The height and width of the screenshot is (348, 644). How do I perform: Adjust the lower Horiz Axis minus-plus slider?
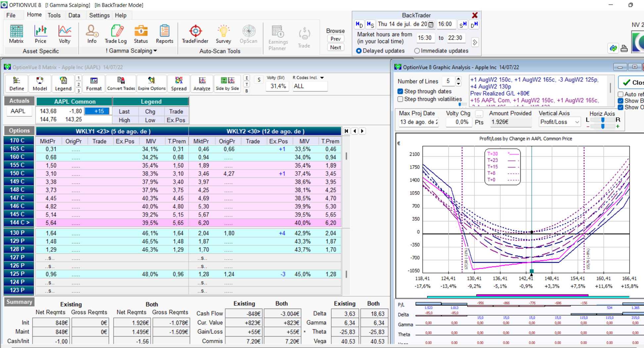pyautogui.click(x=603, y=126)
